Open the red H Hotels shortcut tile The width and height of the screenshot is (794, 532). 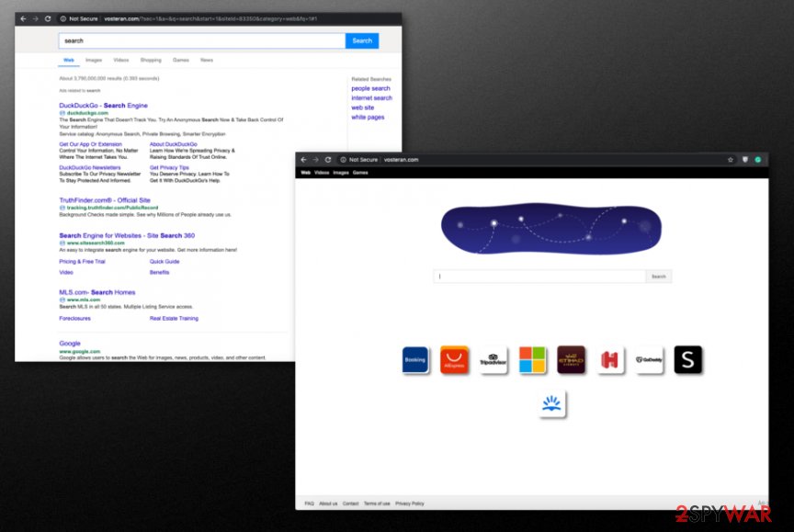(x=610, y=360)
